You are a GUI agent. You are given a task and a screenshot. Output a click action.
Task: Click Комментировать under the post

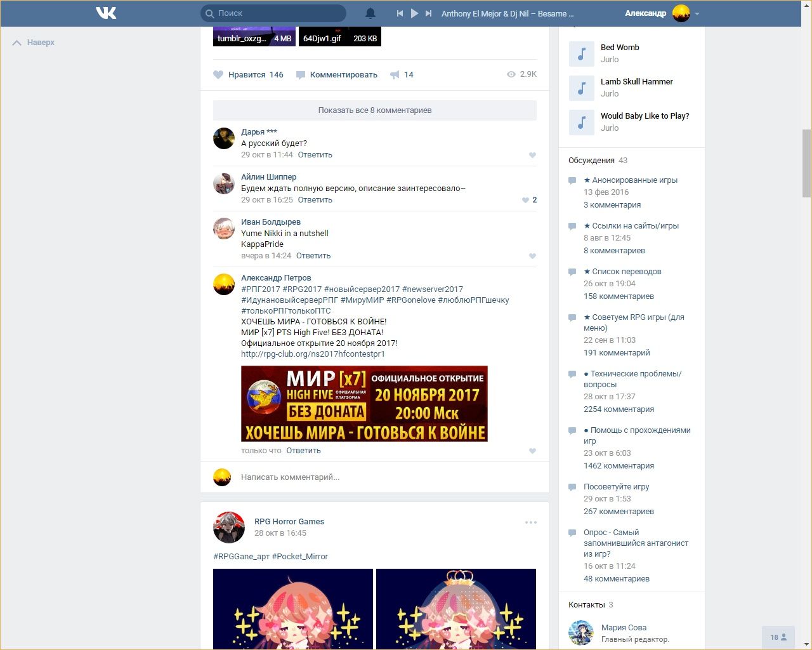[337, 75]
